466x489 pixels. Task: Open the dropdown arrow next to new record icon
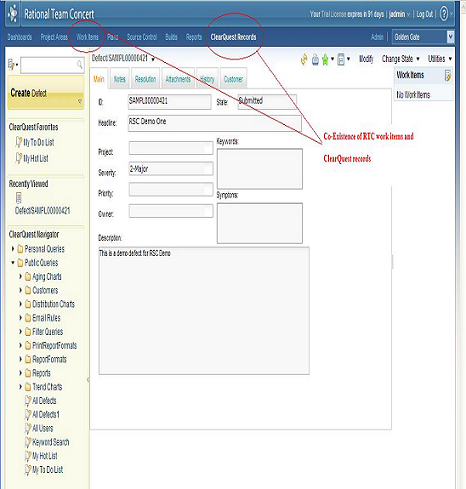[348, 59]
